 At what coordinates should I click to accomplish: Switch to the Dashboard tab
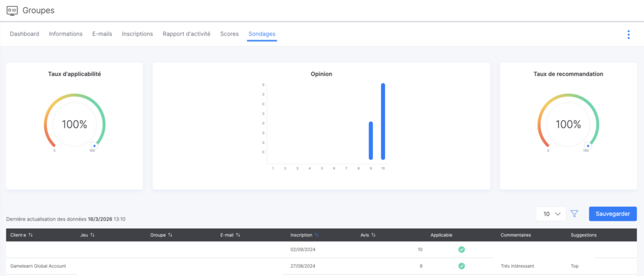(x=25, y=34)
